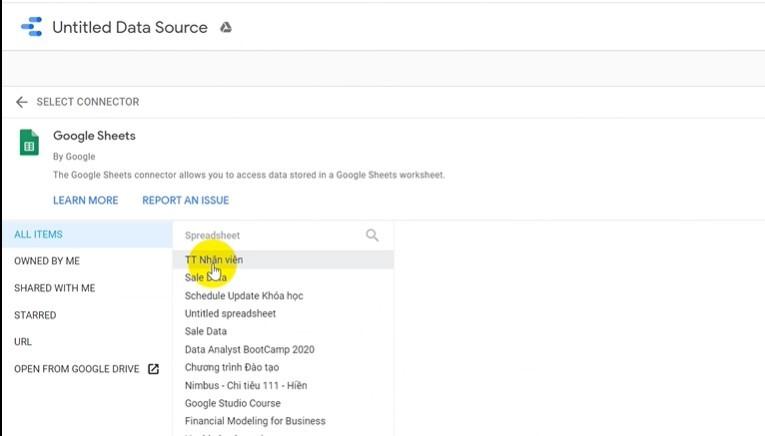Click the green Google Sheets connector icon

(x=29, y=143)
